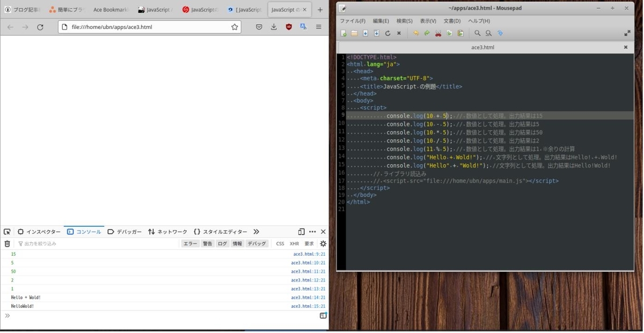
Task: Switch to ブログ記事 browser tab
Action: [x=23, y=10]
